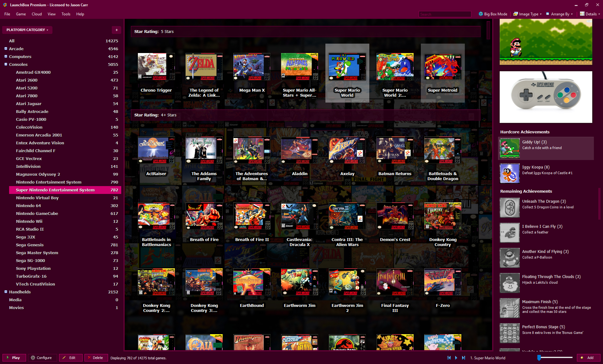
Task: Click Perfect Bonus Stage achievement icon
Action: tap(510, 333)
